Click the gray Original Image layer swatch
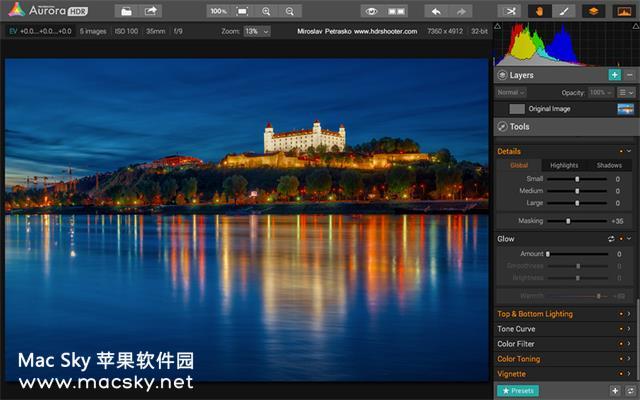 pos(517,109)
